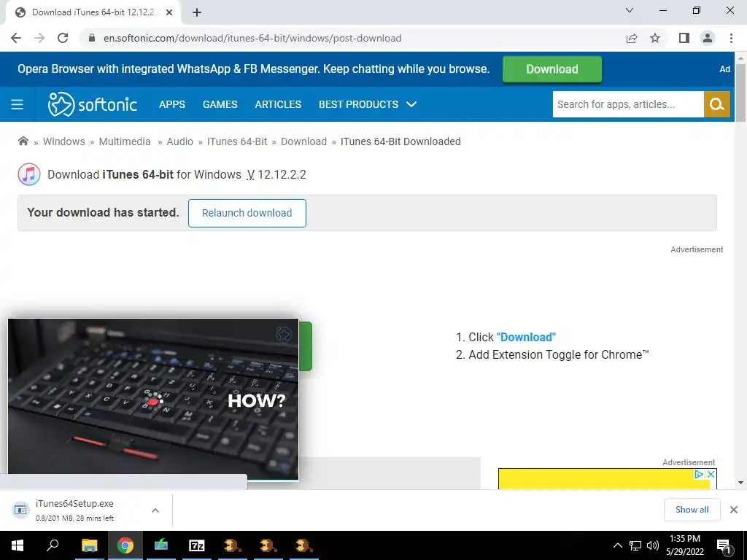747x560 pixels.
Task: Close the downloads bar
Action: tap(734, 510)
